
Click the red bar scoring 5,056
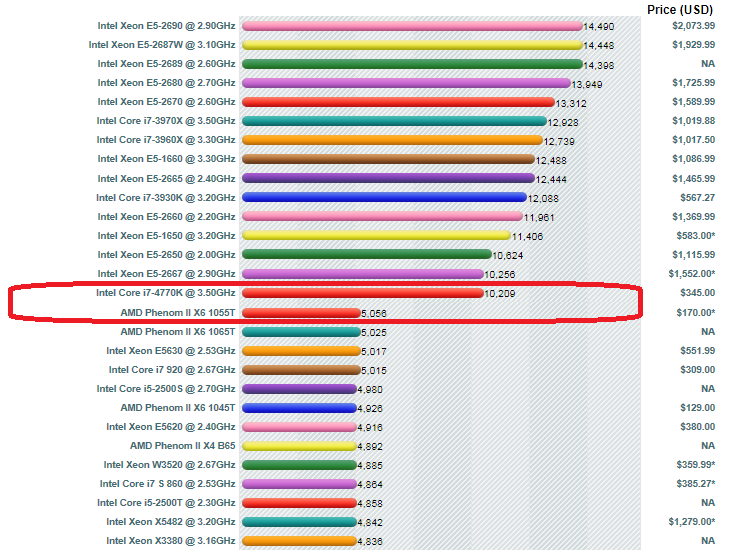pyautogui.click(x=301, y=313)
